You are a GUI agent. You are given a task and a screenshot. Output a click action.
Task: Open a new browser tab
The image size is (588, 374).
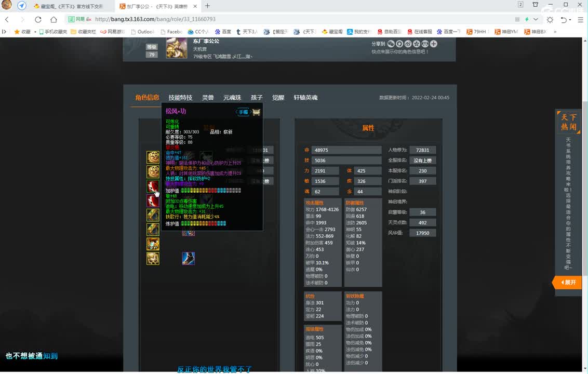(207, 6)
